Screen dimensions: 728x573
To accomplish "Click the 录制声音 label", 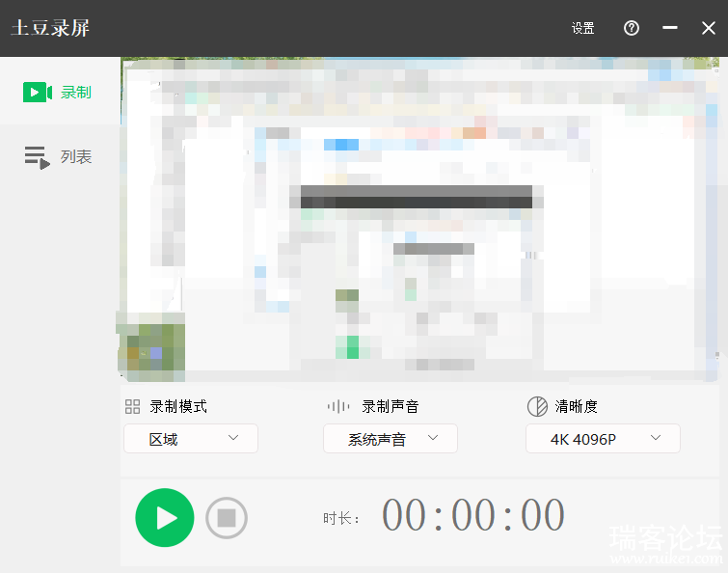I will (390, 407).
